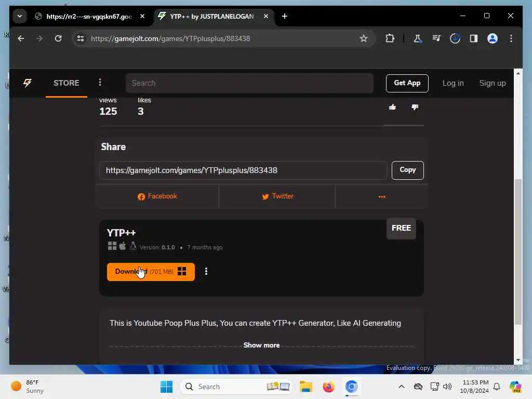The height and width of the screenshot is (399, 532).
Task: Click the Linux platform icon under YTP++
Action: point(133,246)
